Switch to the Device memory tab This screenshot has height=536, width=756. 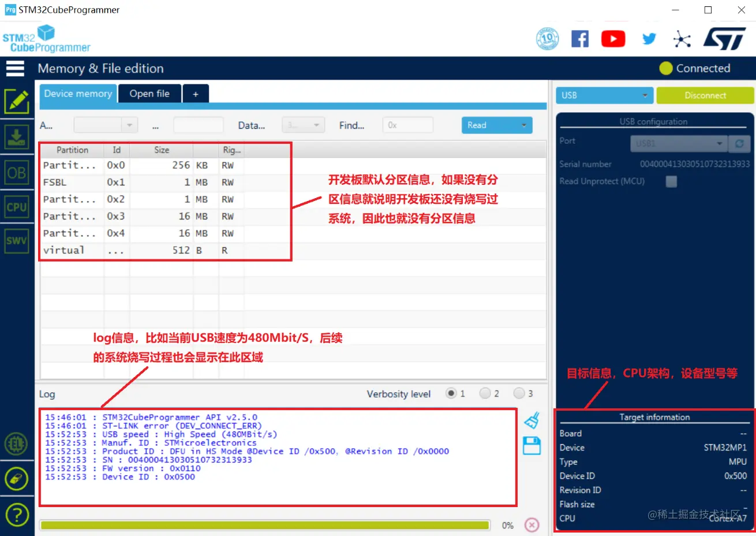click(x=78, y=94)
